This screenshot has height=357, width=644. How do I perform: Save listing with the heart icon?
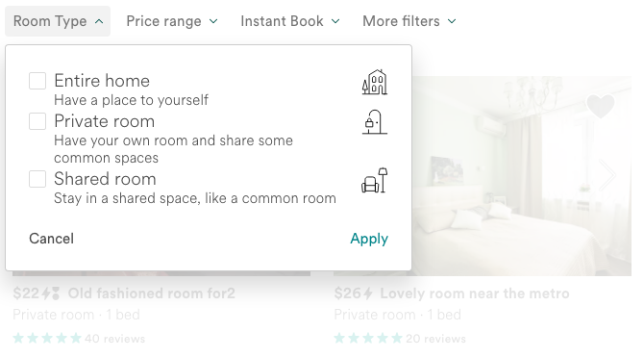[x=601, y=106]
